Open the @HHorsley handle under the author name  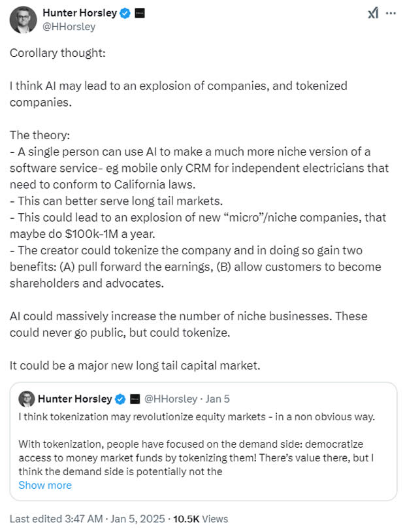(69, 26)
